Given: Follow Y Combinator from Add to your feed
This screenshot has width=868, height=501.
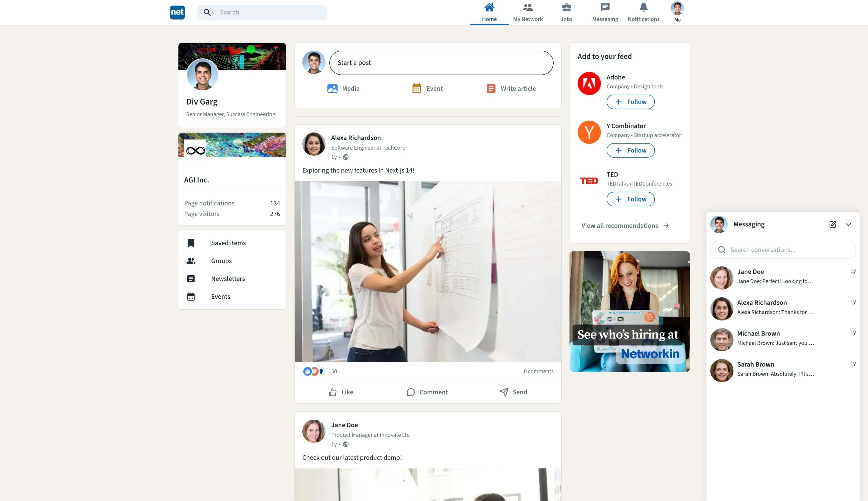Looking at the screenshot, I should coord(630,150).
